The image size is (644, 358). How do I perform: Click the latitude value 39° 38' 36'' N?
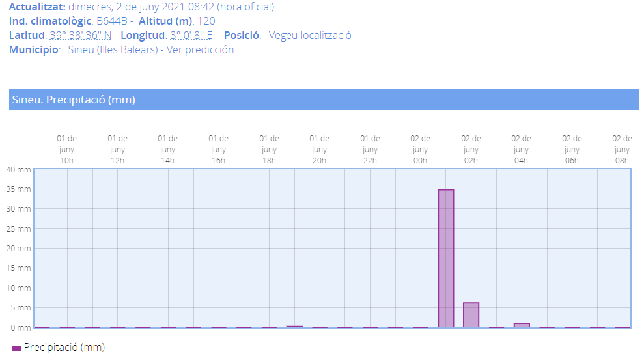click(x=80, y=35)
